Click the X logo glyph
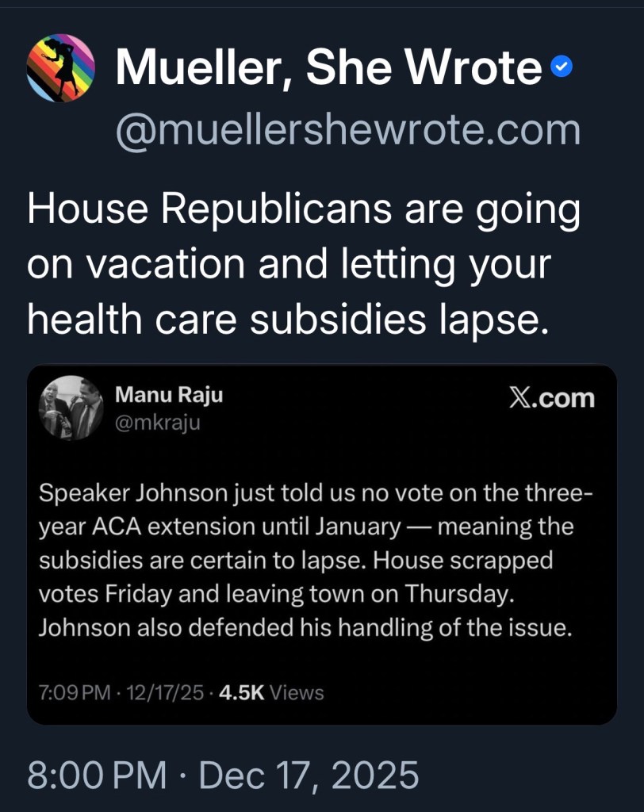Image resolution: width=644 pixels, height=812 pixels. [519, 398]
